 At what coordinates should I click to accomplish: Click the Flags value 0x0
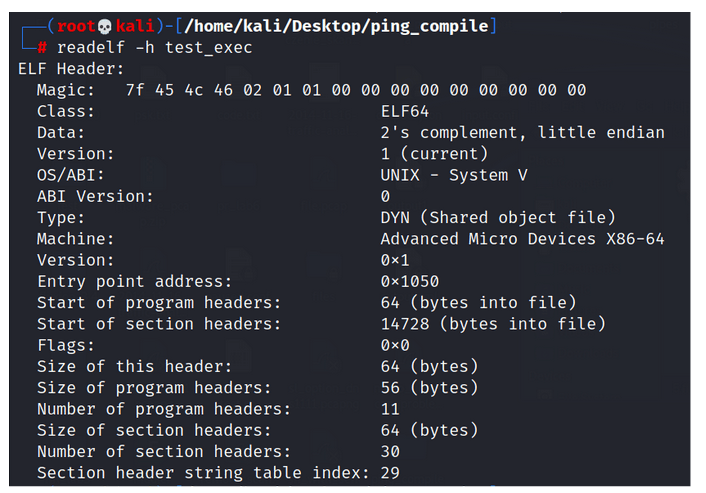pos(395,345)
